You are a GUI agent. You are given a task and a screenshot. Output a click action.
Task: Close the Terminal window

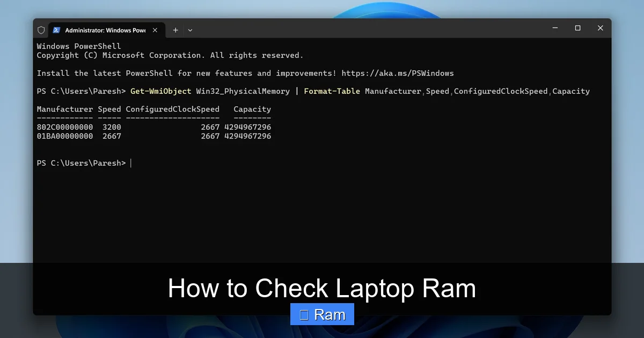point(601,28)
